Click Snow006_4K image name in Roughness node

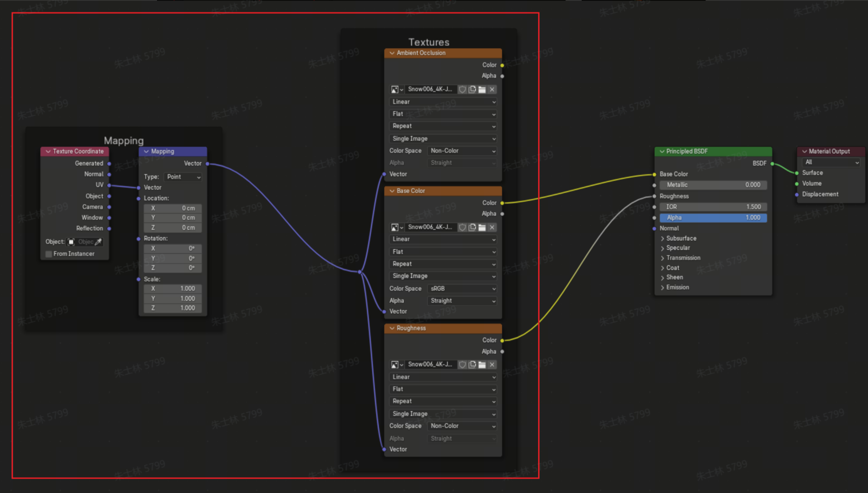pos(430,365)
